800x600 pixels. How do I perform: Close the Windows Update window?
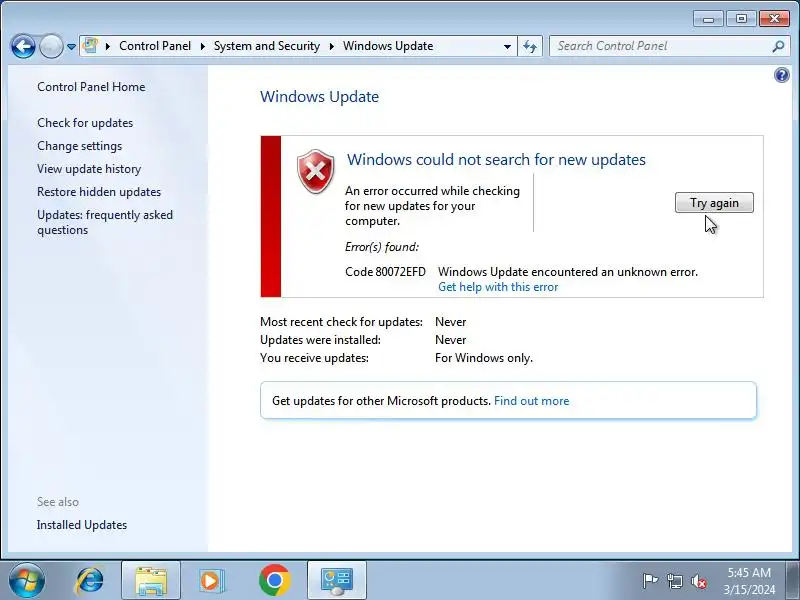pos(774,19)
